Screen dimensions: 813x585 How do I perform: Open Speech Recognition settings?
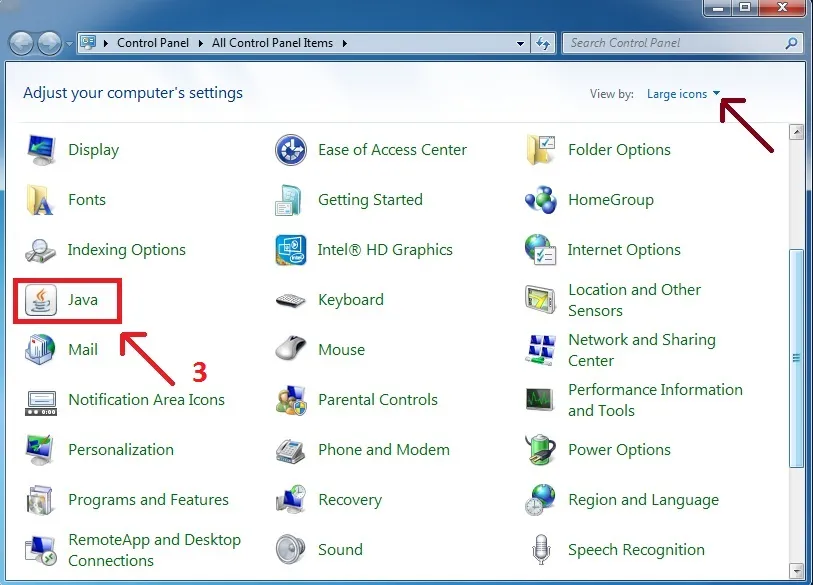(x=637, y=550)
